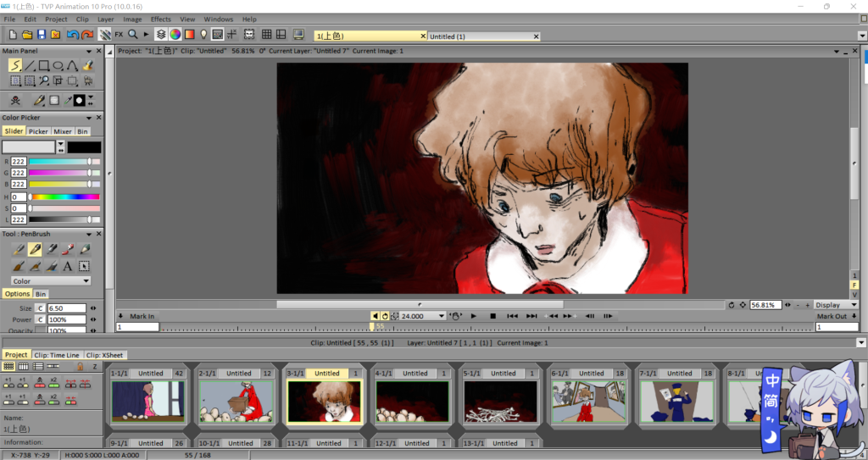868x460 pixels.
Task: Stop playback
Action: (492, 316)
